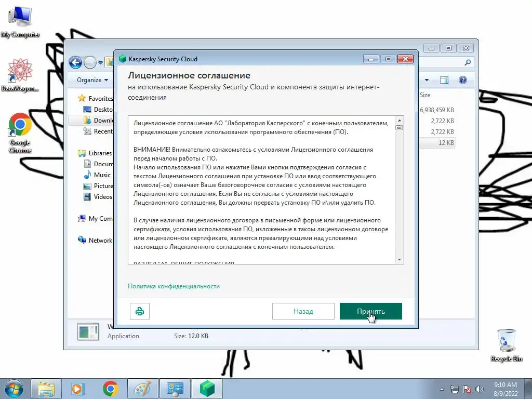The width and height of the screenshot is (532, 399).
Task: Open Windows Explorer from the taskbar
Action: 46,389
